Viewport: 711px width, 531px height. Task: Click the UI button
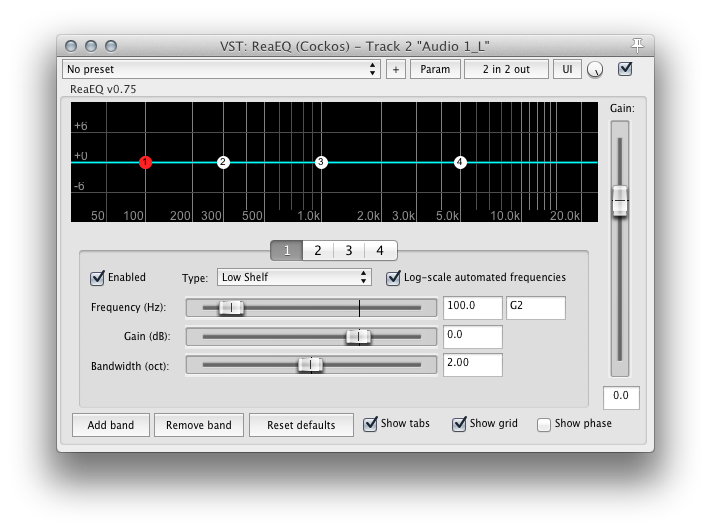tap(567, 69)
